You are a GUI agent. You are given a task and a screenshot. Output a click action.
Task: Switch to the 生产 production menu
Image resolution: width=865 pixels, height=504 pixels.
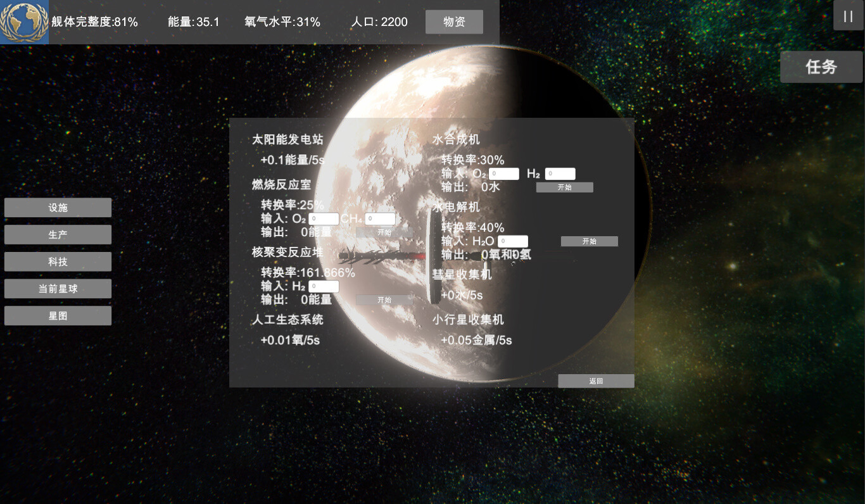[58, 234]
